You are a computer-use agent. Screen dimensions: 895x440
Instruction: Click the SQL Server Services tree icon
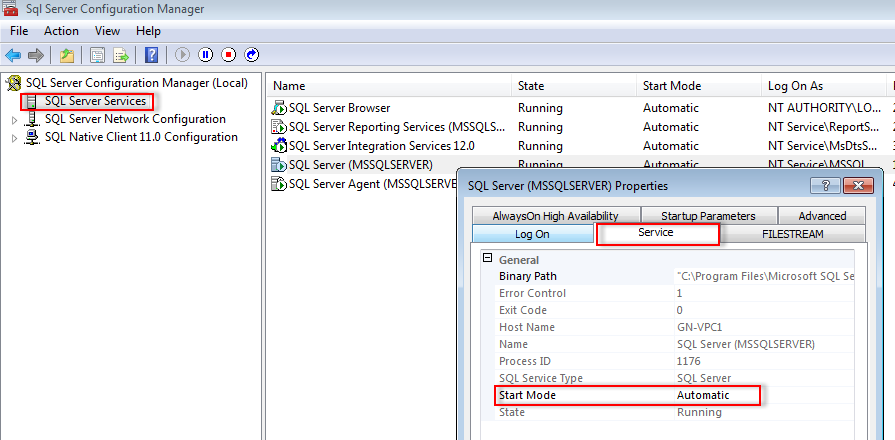point(33,102)
